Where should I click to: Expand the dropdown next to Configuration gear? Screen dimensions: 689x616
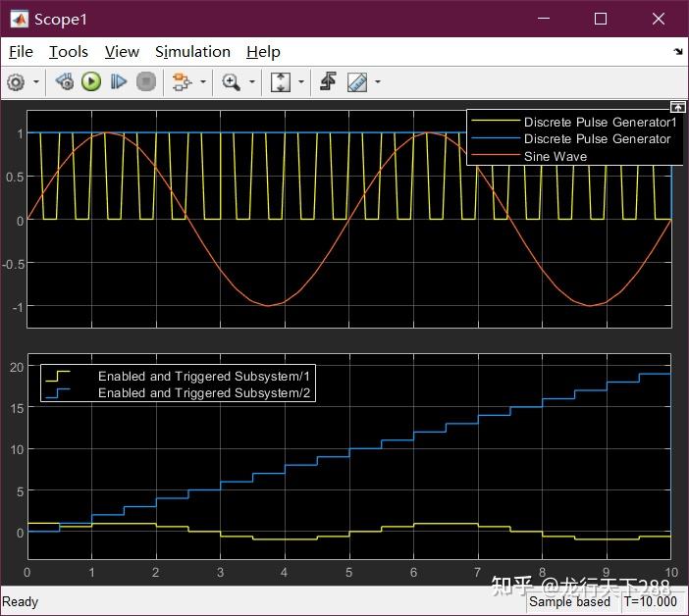(x=36, y=82)
